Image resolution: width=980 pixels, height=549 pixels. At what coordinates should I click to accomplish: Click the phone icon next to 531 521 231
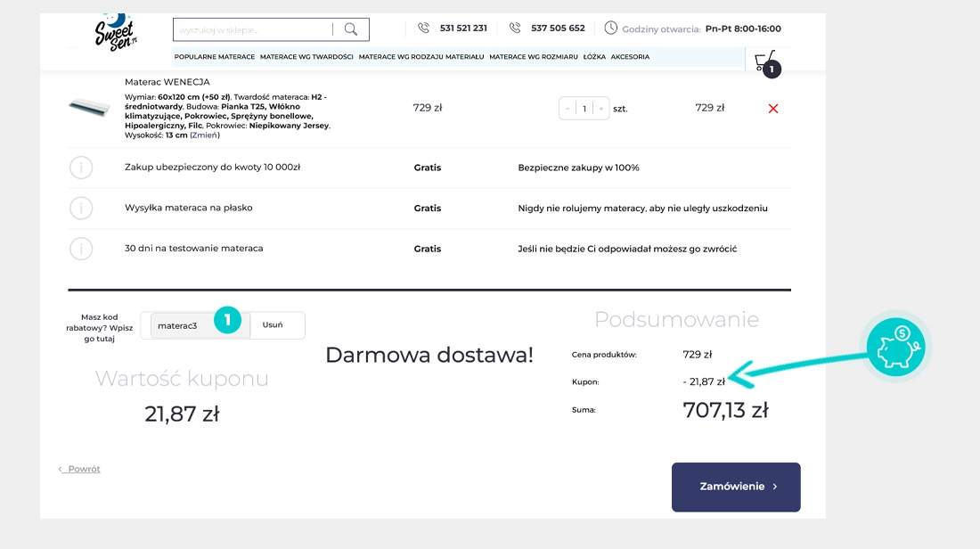click(423, 29)
